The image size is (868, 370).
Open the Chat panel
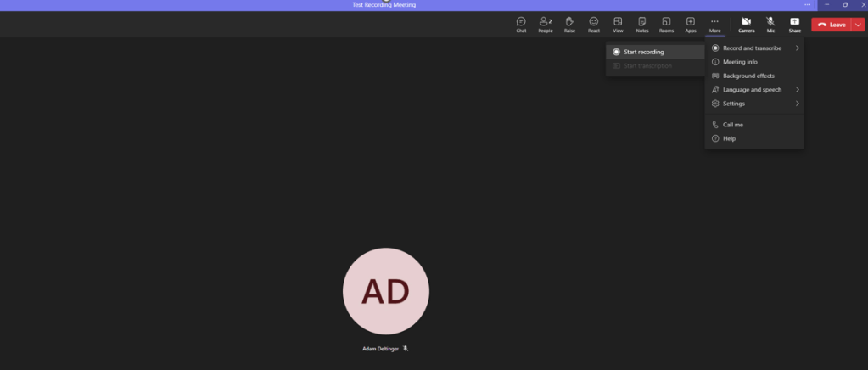click(x=521, y=25)
